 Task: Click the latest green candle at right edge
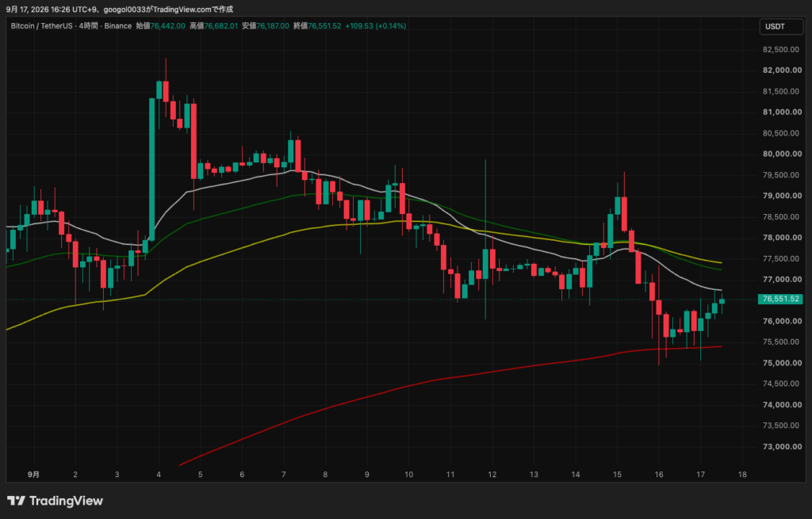[x=722, y=301]
